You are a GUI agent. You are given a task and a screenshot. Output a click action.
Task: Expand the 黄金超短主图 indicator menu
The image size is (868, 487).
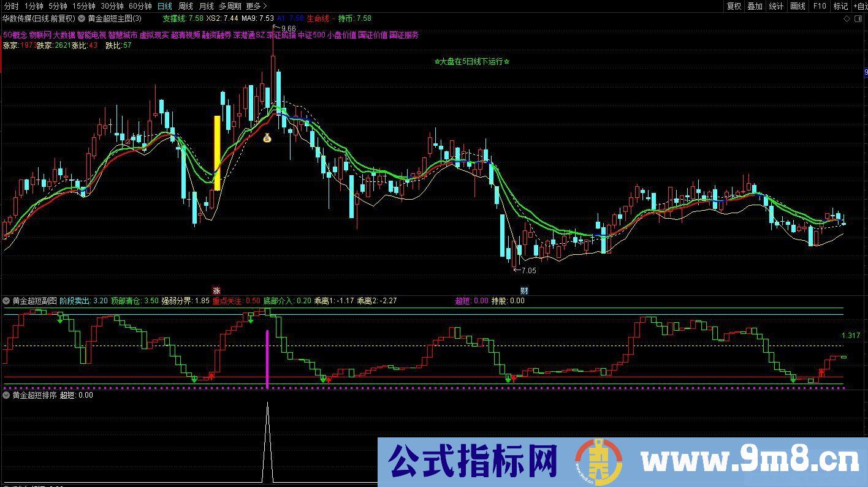coord(82,19)
